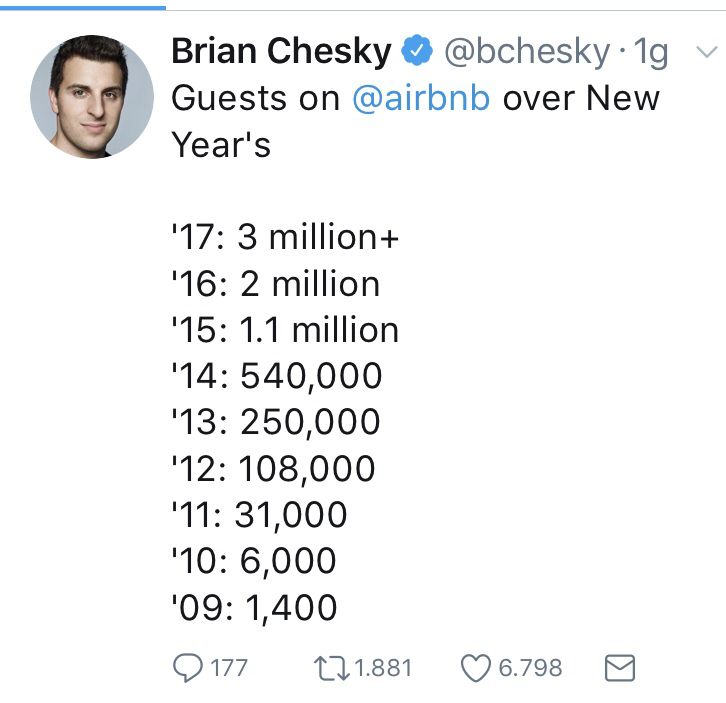Click the blue loading progress bar at top

pyautogui.click(x=82, y=4)
